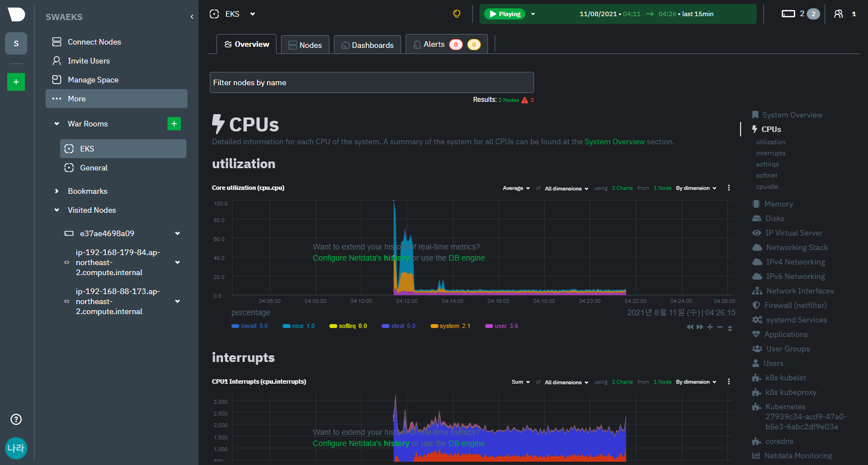Switch to the Overview tab

pyautogui.click(x=246, y=44)
